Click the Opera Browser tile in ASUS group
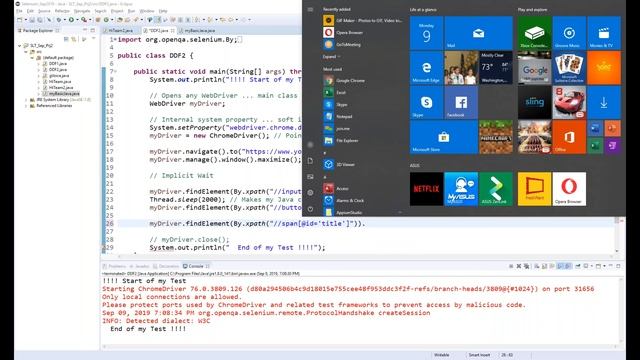 pyautogui.click(x=569, y=189)
